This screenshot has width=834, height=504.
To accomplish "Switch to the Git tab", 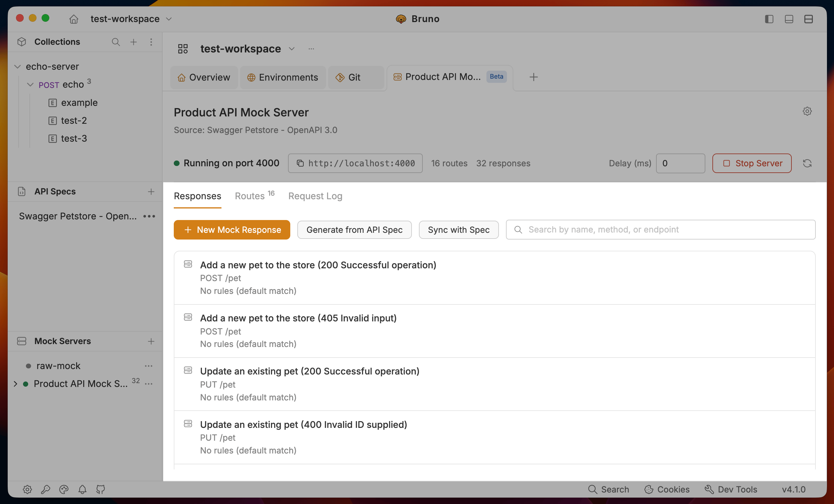I will (356, 77).
